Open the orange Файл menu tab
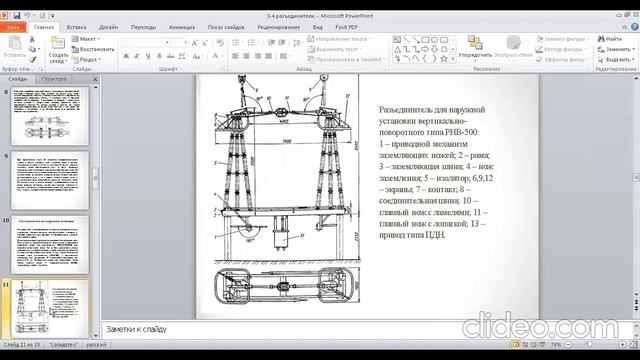 point(13,27)
